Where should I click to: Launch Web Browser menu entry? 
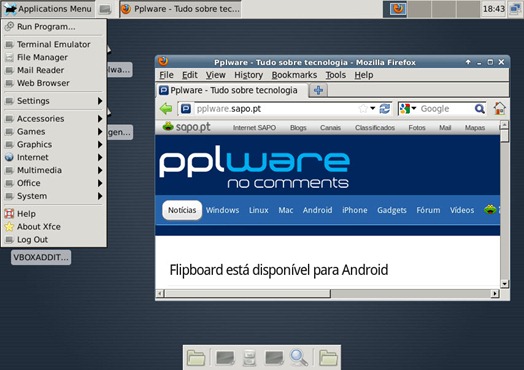pos(54,83)
